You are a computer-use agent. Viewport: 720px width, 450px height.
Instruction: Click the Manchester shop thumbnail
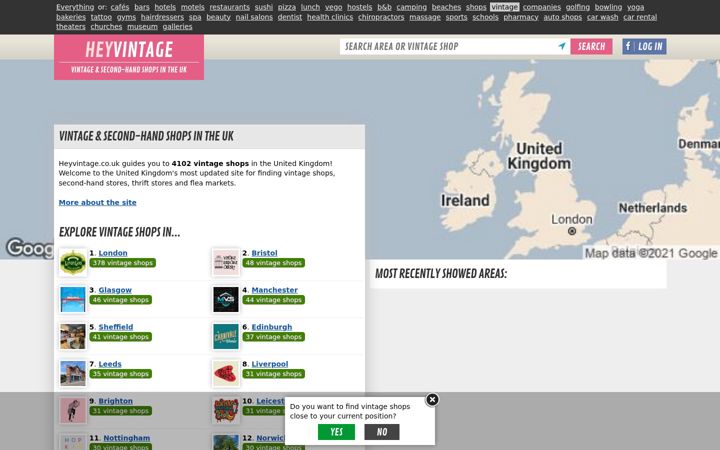click(226, 299)
